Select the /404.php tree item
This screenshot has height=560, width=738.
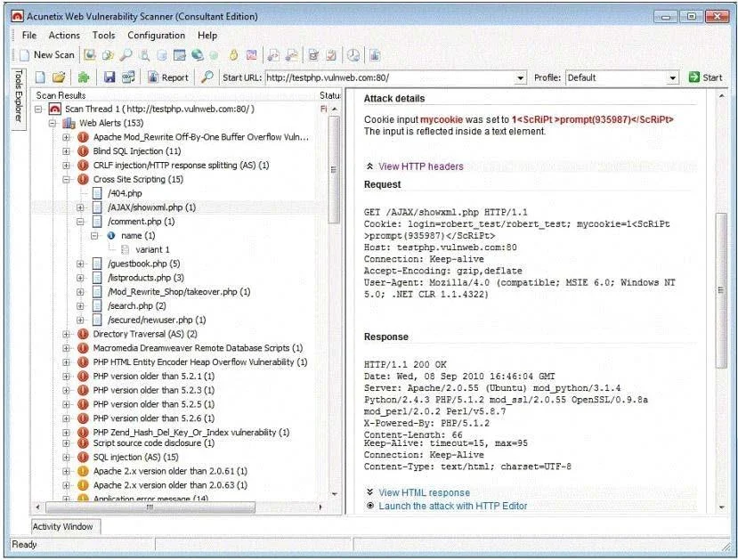(x=125, y=193)
